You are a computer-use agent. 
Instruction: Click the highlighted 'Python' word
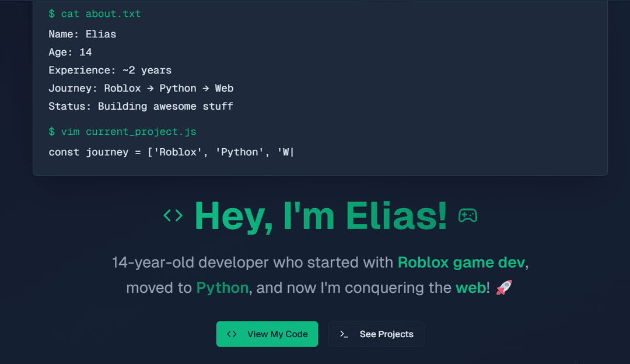click(x=222, y=288)
